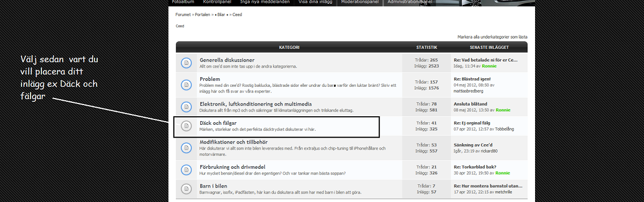
Task: Open latest post Re: Torkarblad bak?
Action: 475,167
